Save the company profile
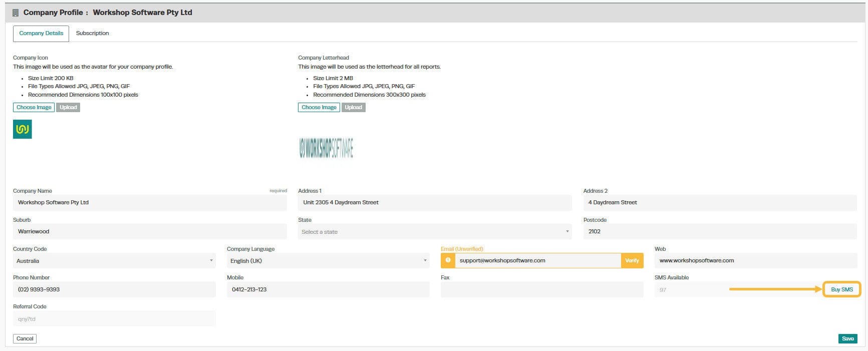Viewport: 868px width, 351px height. pyautogui.click(x=847, y=338)
